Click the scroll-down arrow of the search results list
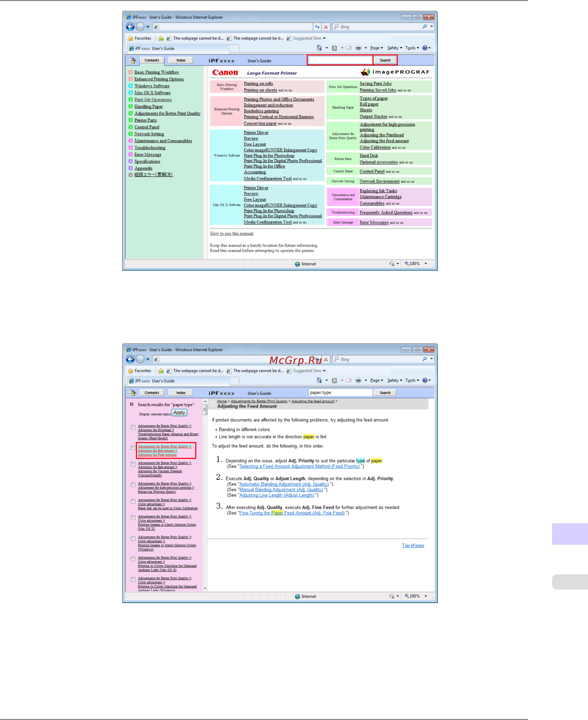The width and height of the screenshot is (588, 720). [x=205, y=588]
